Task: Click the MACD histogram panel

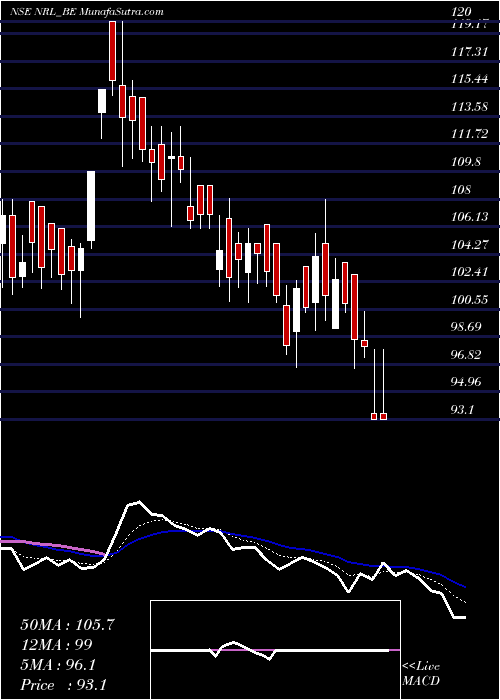Action: [x=275, y=650]
